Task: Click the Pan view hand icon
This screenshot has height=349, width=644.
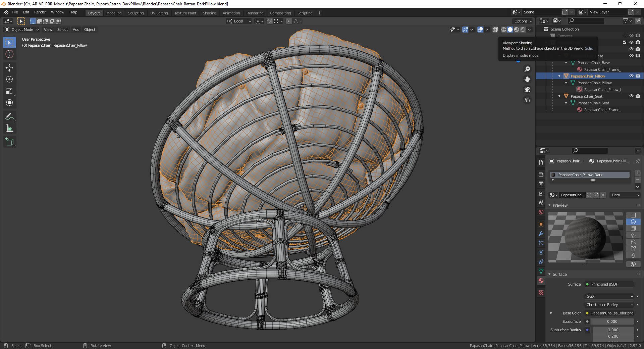Action: pyautogui.click(x=527, y=79)
